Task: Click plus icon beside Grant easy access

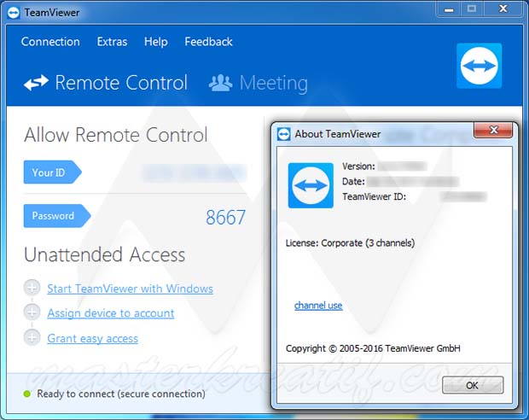Action: coord(32,337)
